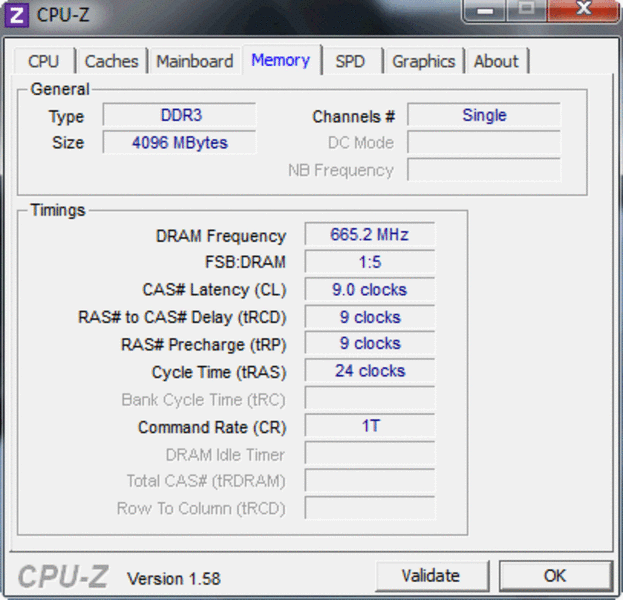
Task: Open the Caches tab
Action: tap(112, 61)
